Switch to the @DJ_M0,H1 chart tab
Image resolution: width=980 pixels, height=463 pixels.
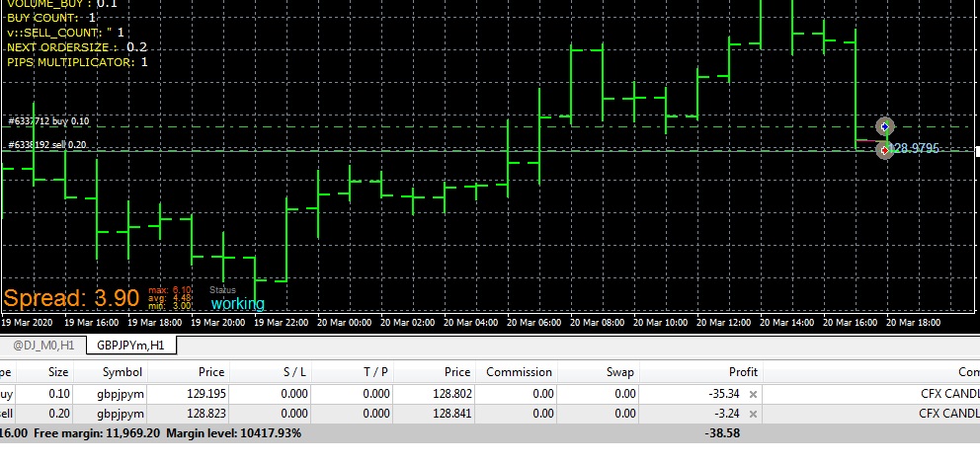tap(43, 345)
